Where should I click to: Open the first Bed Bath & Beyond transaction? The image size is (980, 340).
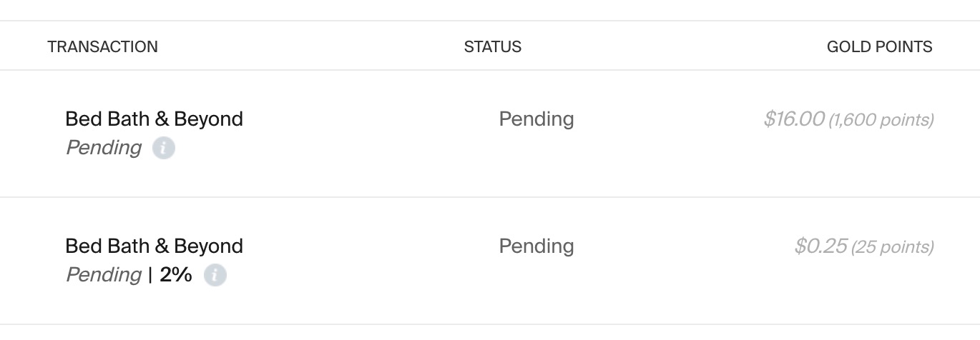click(x=154, y=119)
